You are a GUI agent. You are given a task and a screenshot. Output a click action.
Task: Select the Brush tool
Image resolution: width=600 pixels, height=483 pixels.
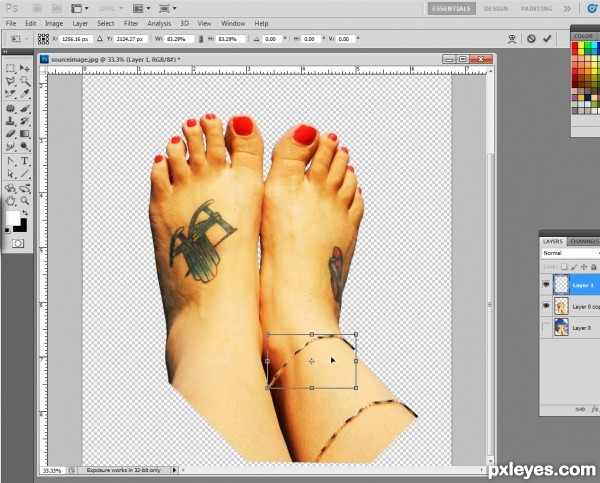[25, 109]
